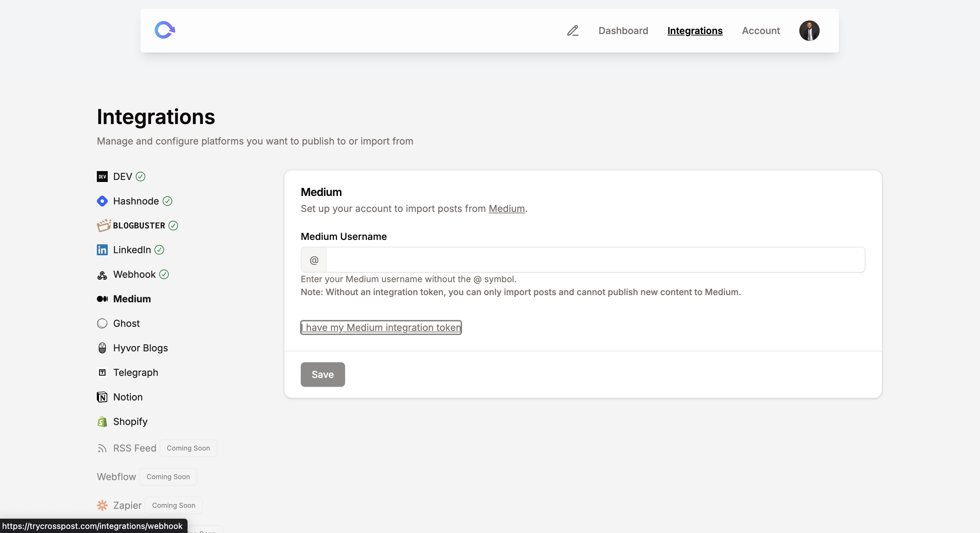Save the Medium integration settings

[x=323, y=375]
